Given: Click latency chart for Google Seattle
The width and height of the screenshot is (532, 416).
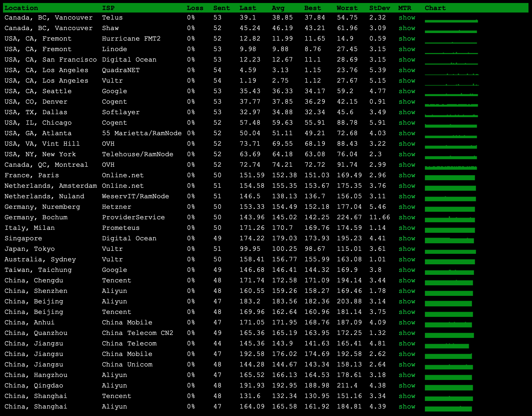Looking at the screenshot, I should click(x=451, y=95).
